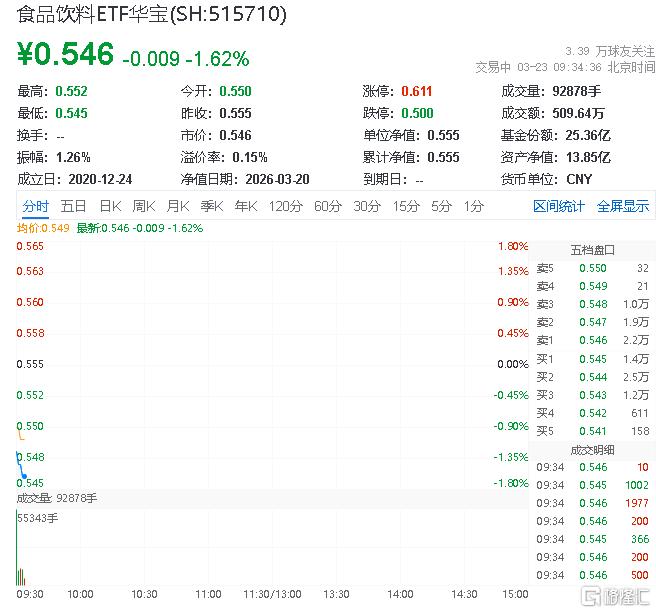The height and width of the screenshot is (613, 656).
Task: Click the 最高 value 0.552
Action: (72, 91)
